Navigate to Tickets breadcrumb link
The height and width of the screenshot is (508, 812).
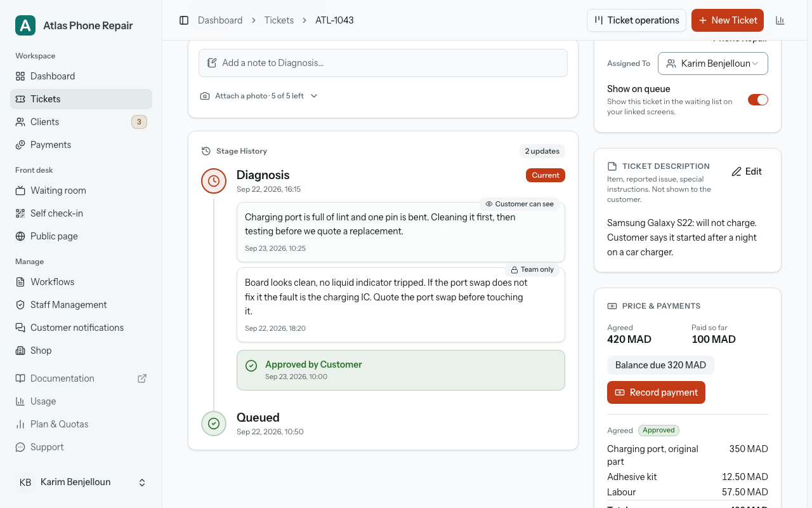tap(279, 20)
